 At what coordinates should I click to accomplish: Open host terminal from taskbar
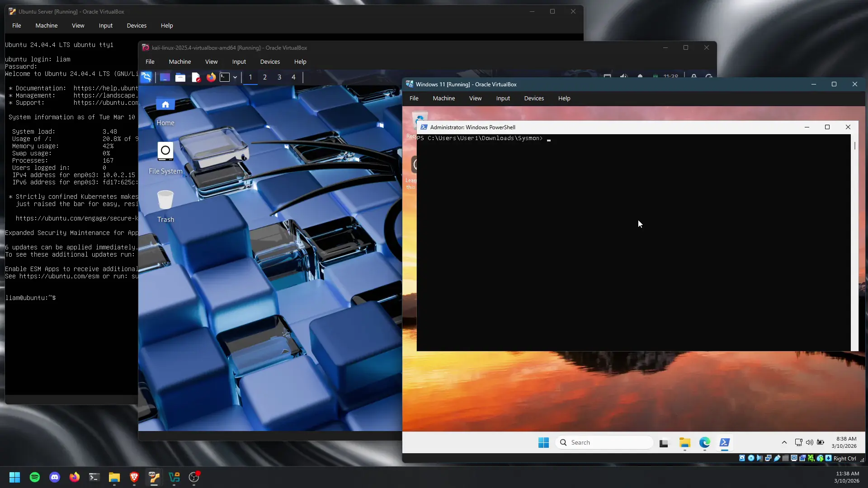94,477
